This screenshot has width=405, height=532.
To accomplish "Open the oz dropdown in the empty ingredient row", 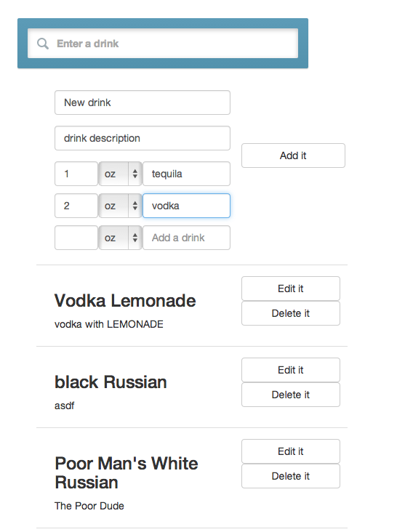I will pos(120,238).
